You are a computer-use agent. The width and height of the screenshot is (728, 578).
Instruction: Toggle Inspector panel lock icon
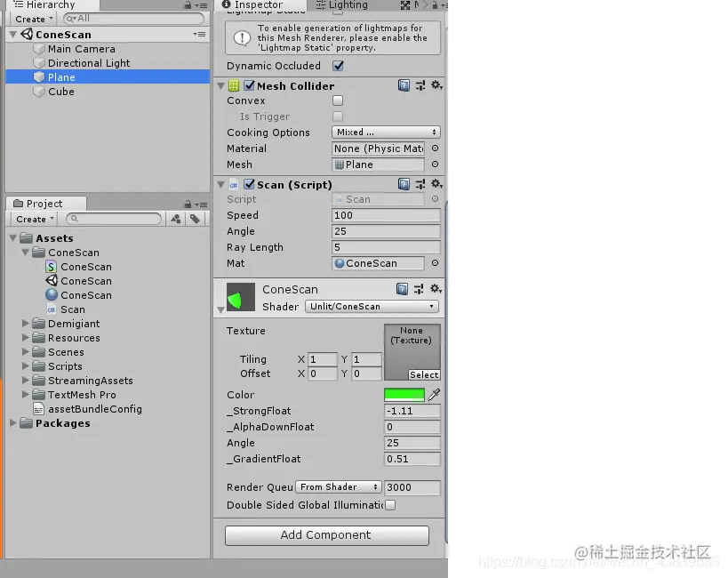point(435,5)
